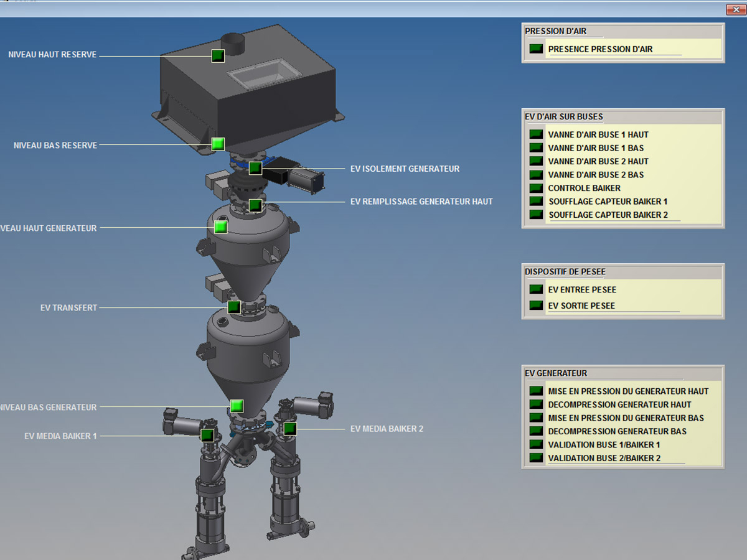Toggle the EV ENTREE PESEE valve
This screenshot has height=560, width=747.
coord(535,289)
